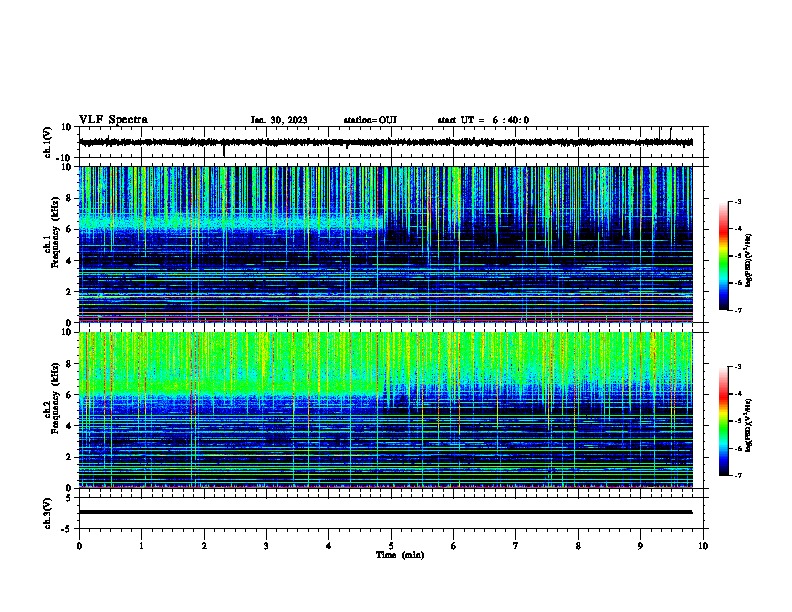The height and width of the screenshot is (612, 792).
Task: Click the ch.2 spectrogram color scale bar
Action: [x=724, y=421]
